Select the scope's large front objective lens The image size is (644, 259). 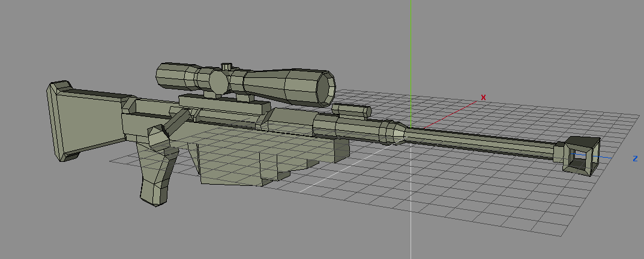point(326,89)
